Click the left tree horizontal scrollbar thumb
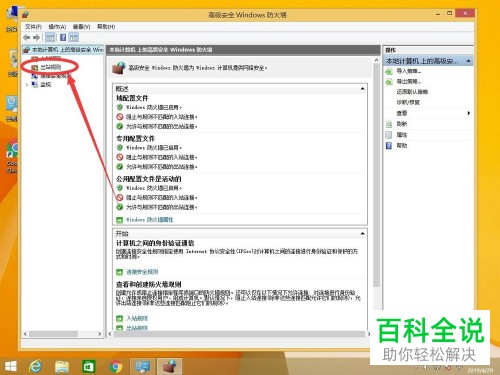 [x=53, y=334]
